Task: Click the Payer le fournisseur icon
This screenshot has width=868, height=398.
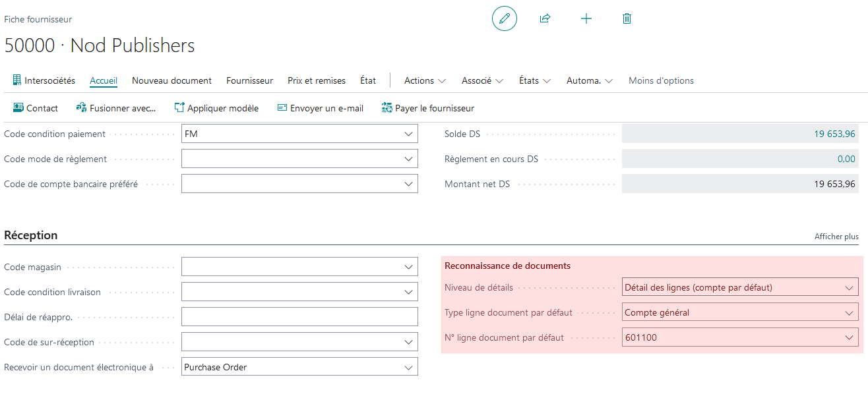Action: coord(387,108)
